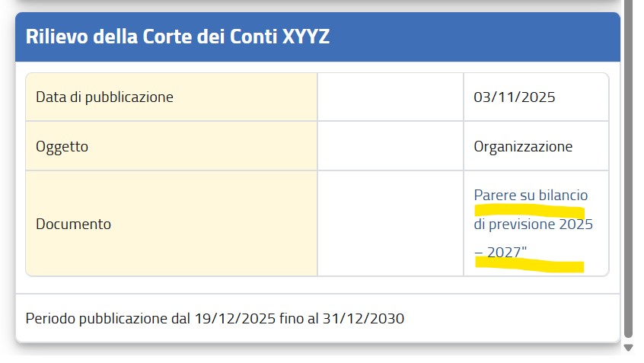
Task: Click the empty cell beside "Oggetto"
Action: point(390,146)
